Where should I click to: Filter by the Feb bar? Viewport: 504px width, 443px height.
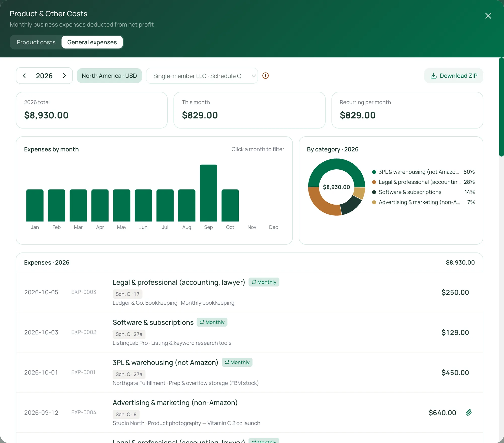tap(56, 205)
